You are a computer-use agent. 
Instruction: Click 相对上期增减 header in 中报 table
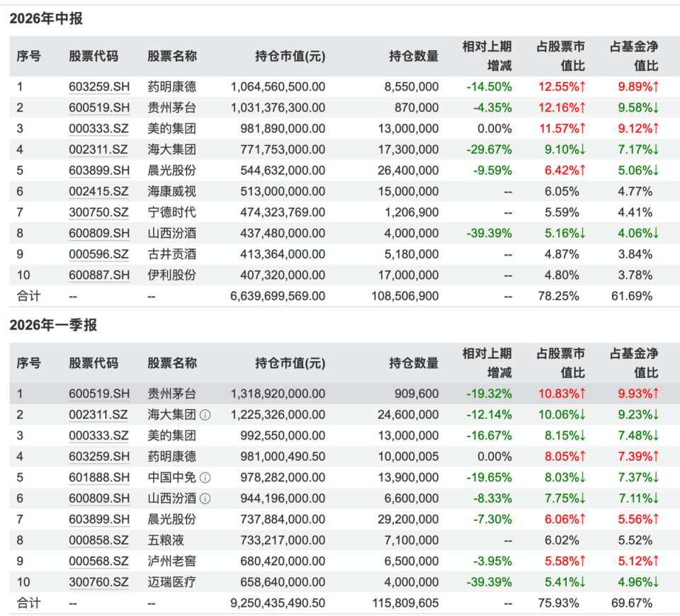(487, 57)
